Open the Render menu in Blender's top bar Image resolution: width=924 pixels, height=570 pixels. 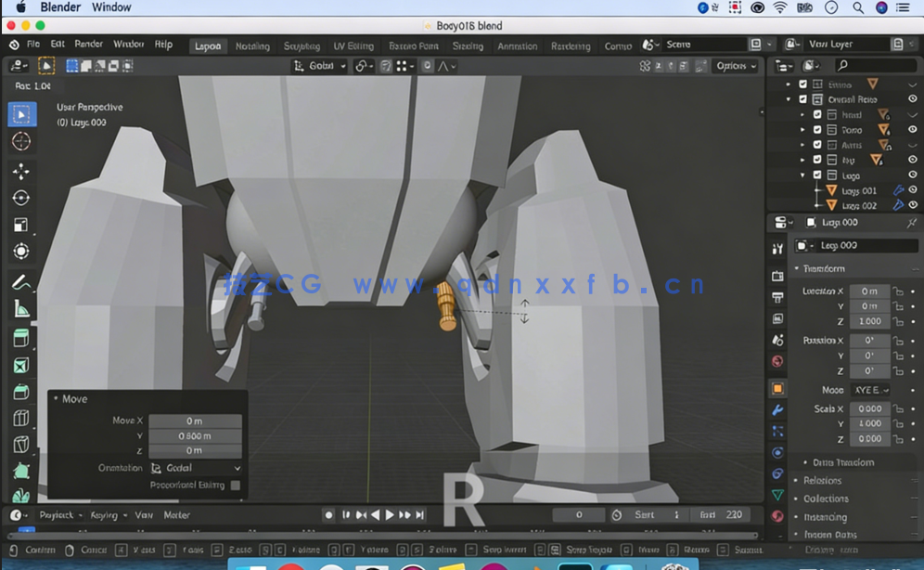click(x=88, y=44)
